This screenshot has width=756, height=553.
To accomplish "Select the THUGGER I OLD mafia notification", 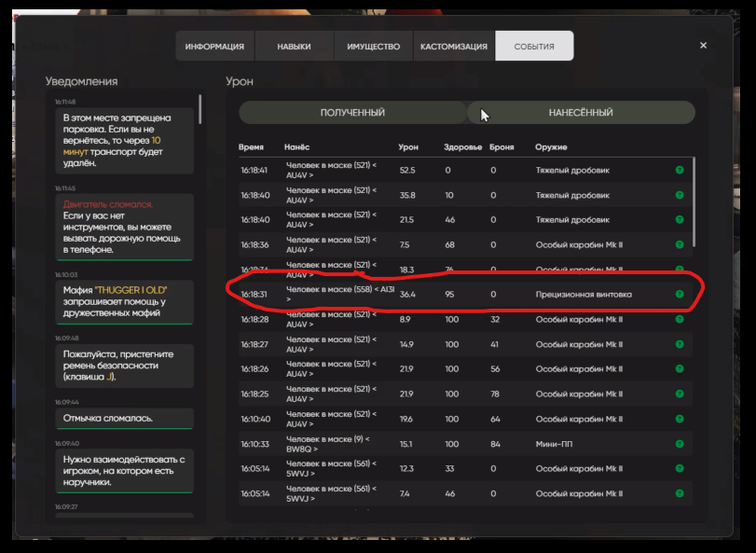I will point(123,300).
